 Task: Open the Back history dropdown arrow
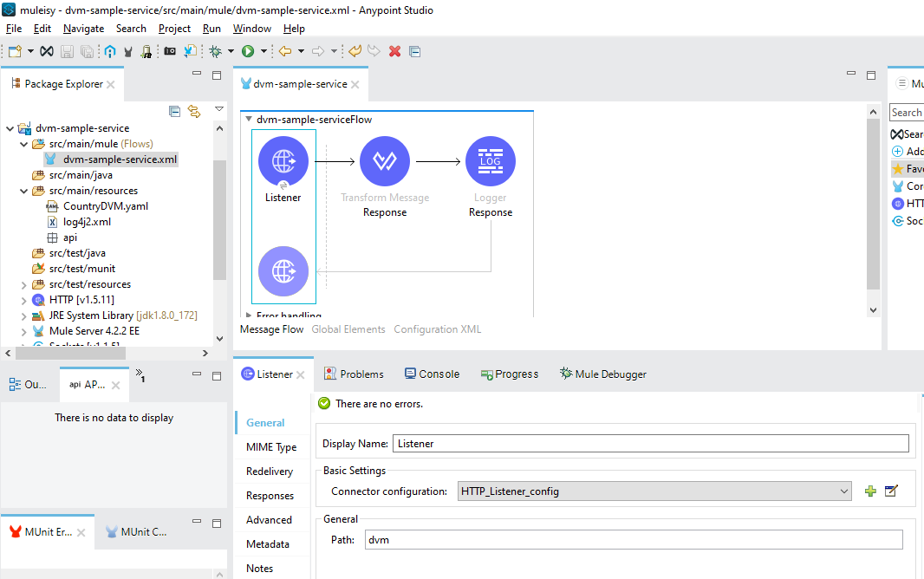coord(301,51)
